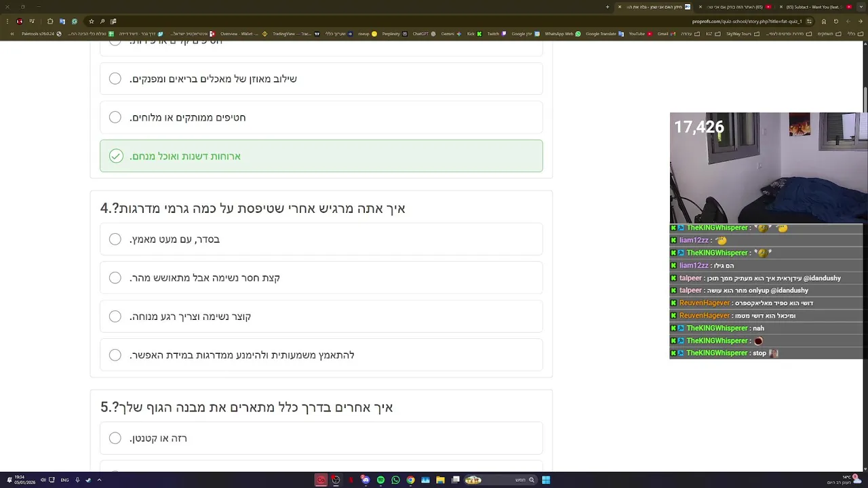Select the radio for בסדר, עם מעט מאמץ
The image size is (868, 488).
[x=115, y=239]
